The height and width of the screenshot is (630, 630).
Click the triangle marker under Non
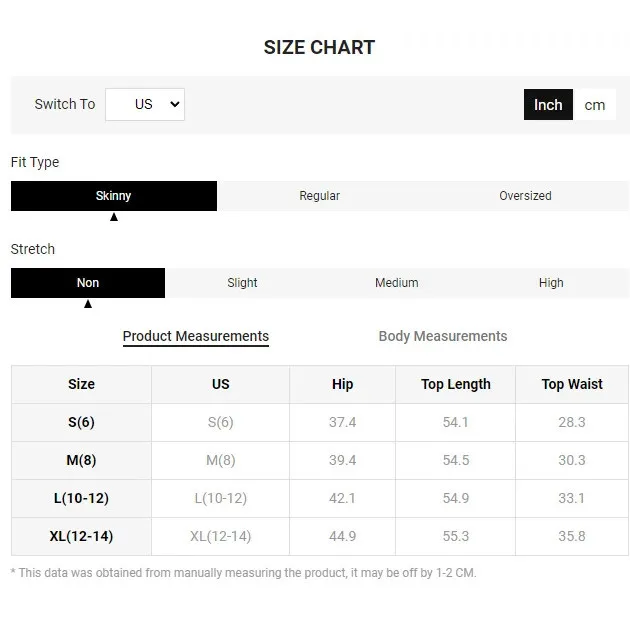click(x=88, y=304)
